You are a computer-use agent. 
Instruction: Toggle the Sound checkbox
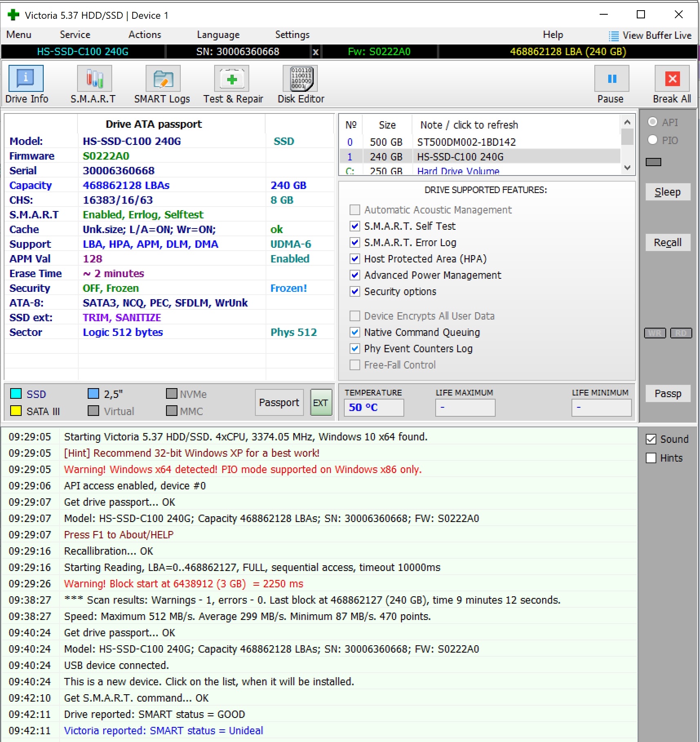coord(651,439)
